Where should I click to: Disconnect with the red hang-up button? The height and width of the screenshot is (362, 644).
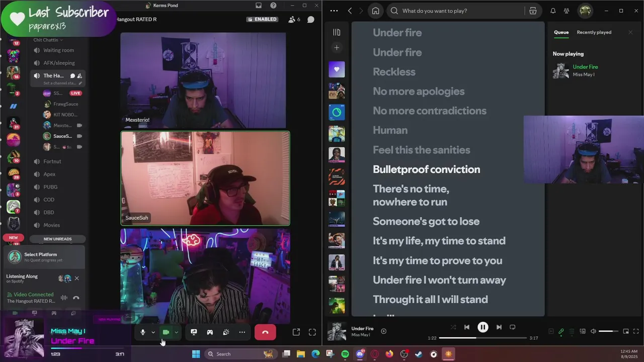[x=265, y=332]
